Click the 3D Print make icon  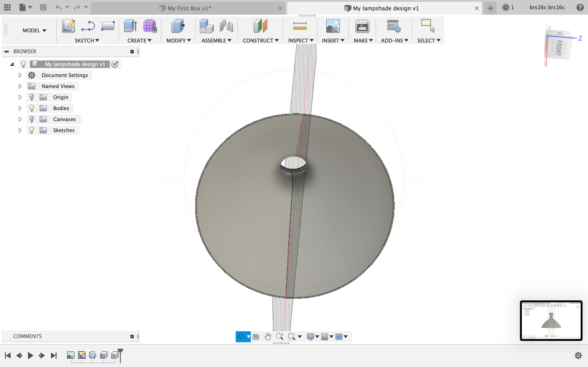click(x=362, y=26)
